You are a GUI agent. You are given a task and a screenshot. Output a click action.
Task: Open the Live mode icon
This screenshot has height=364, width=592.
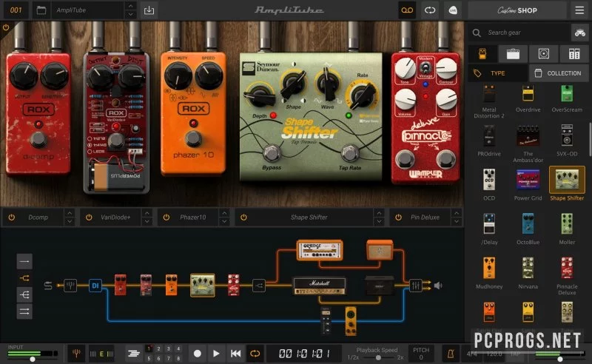(x=453, y=10)
